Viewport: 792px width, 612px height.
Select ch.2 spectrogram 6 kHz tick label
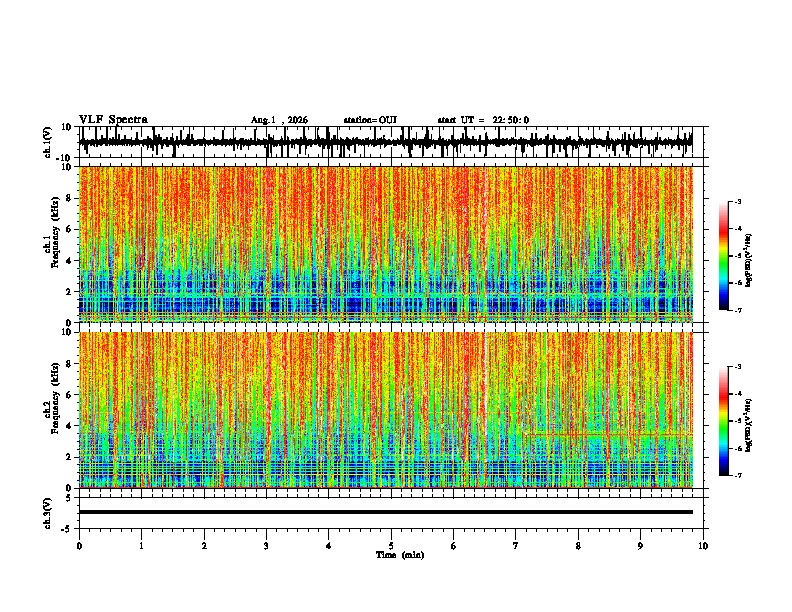point(69,394)
